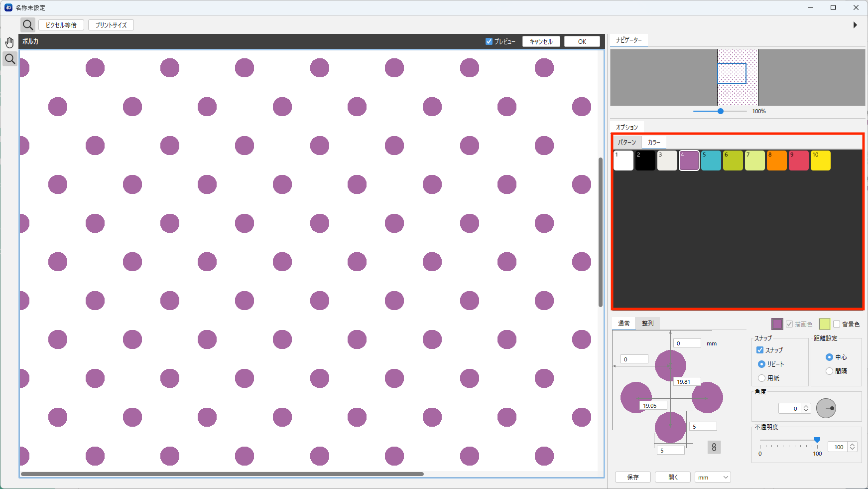Switch to the カラー tab
Image resolution: width=868 pixels, height=489 pixels.
(653, 143)
